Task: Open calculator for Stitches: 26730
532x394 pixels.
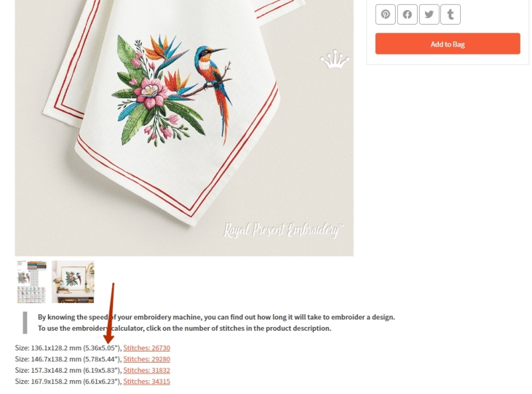Action: (146, 348)
